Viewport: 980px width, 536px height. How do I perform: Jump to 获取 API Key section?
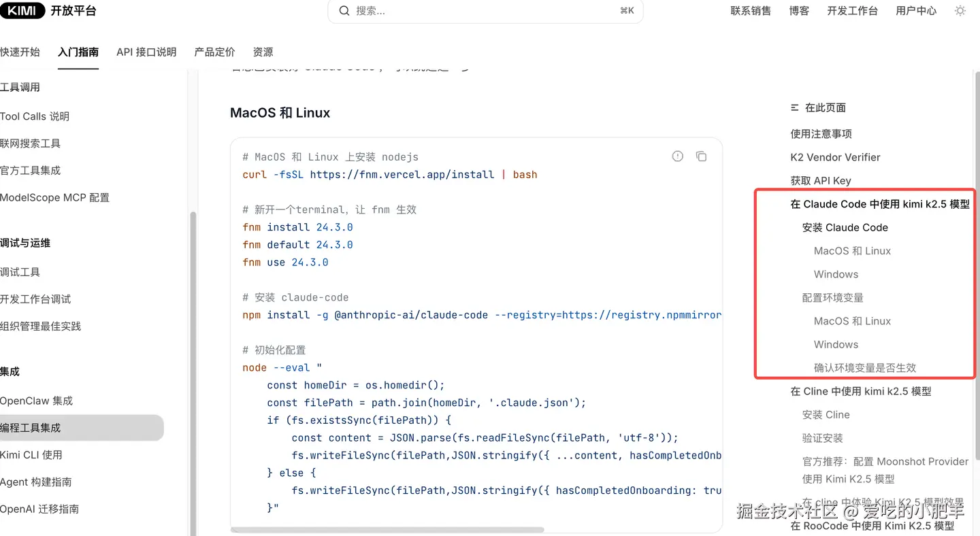tap(821, 180)
